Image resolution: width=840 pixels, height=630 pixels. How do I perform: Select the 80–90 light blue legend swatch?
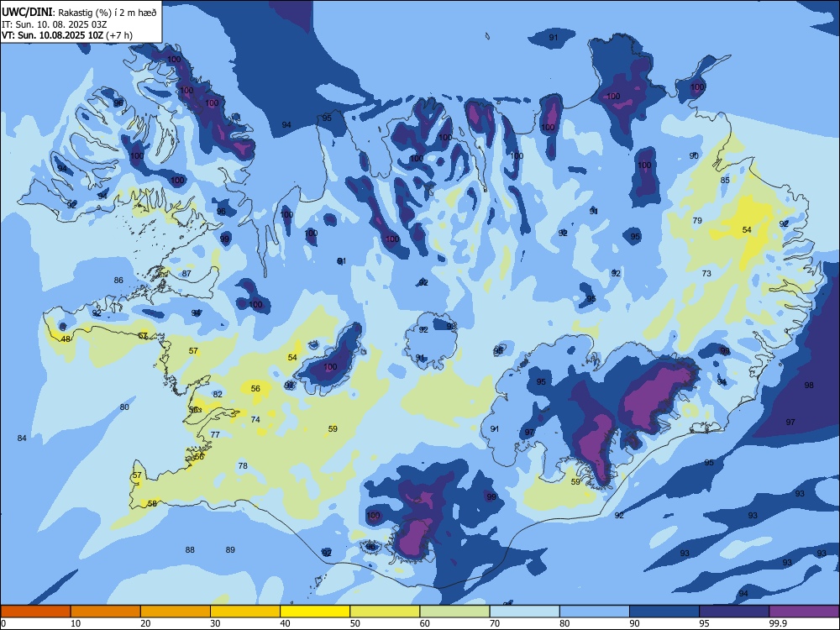coord(595,612)
